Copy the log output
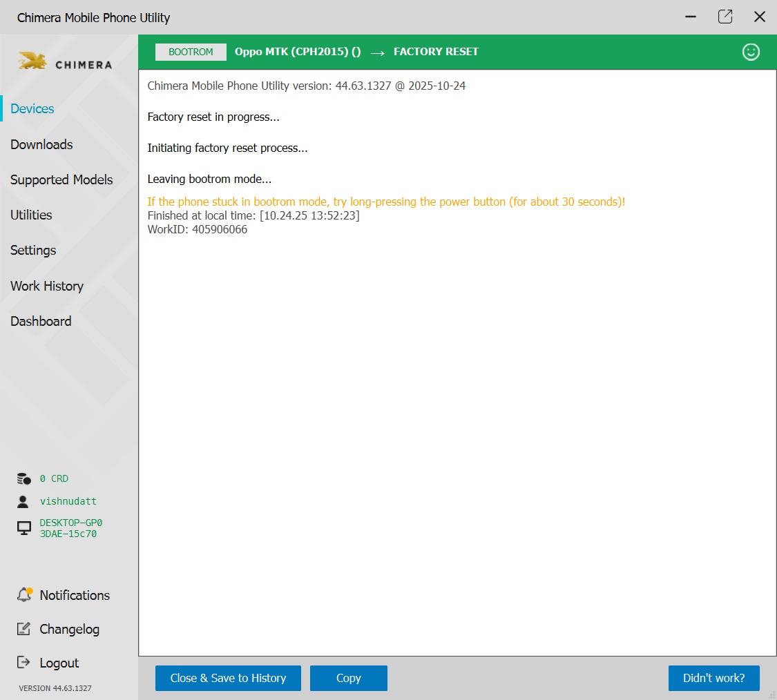This screenshot has width=777, height=700. tap(348, 678)
